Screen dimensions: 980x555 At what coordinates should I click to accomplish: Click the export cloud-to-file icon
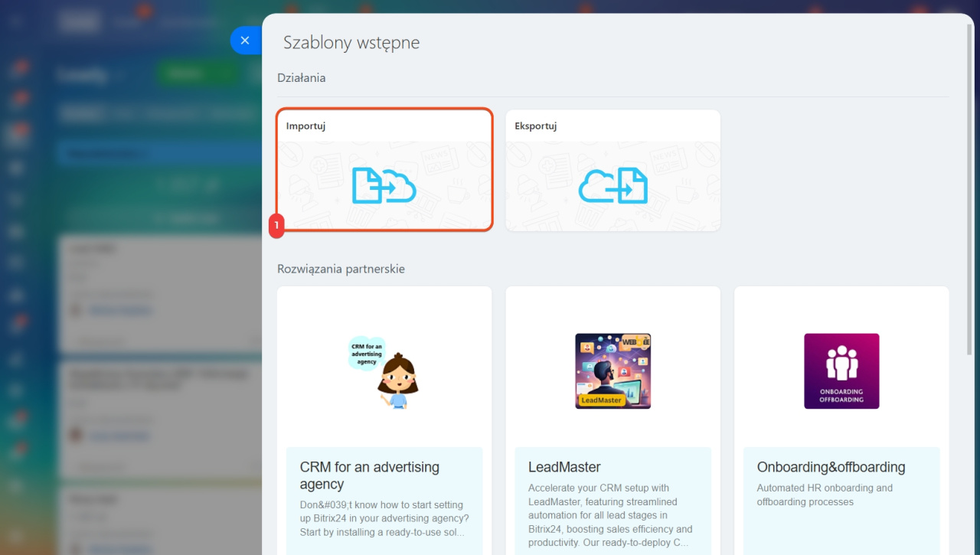[612, 186]
